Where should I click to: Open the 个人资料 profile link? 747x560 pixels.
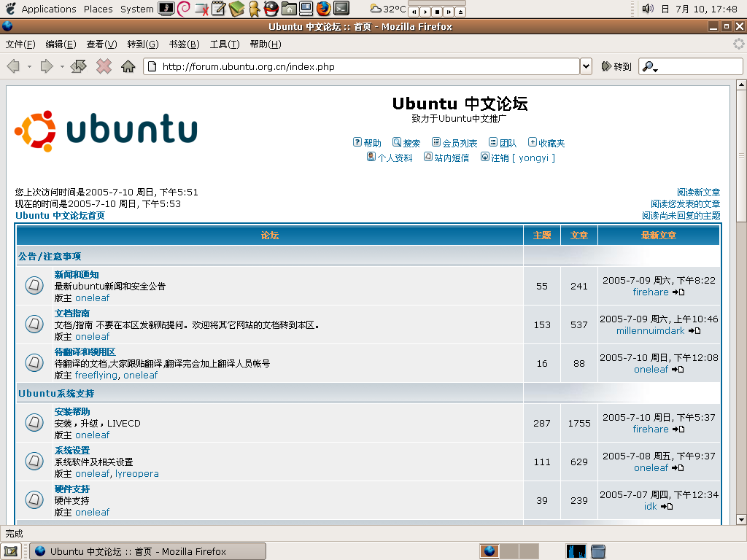point(390,157)
